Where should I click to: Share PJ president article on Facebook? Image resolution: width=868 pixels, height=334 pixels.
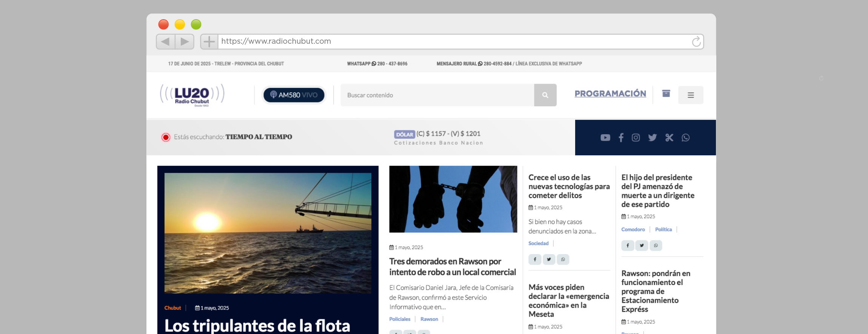[628, 245]
